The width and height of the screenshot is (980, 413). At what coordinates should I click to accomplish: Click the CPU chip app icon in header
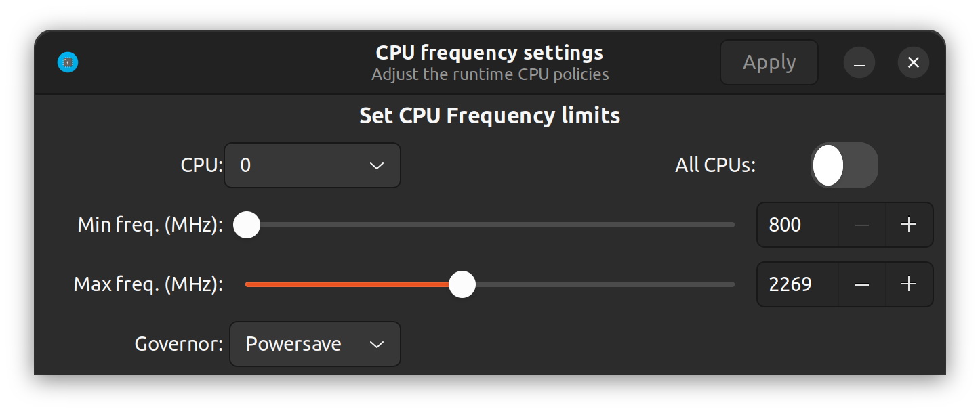point(68,63)
